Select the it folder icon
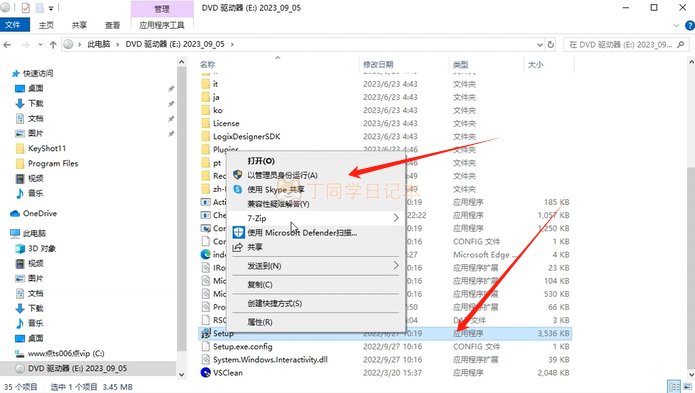 pos(206,84)
